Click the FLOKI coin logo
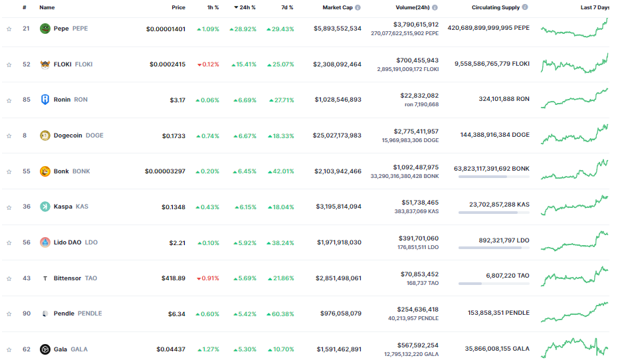The image size is (624, 364). (x=45, y=64)
